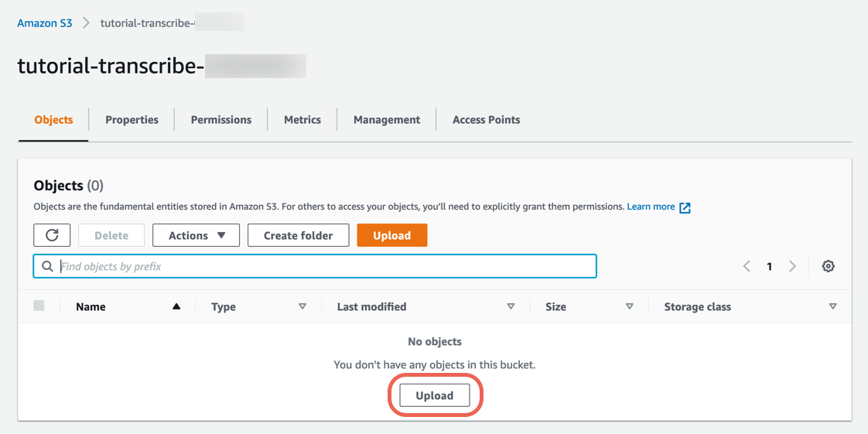Viewport: 868px width, 434px height.
Task: Click the Learn more link
Action: [651, 207]
